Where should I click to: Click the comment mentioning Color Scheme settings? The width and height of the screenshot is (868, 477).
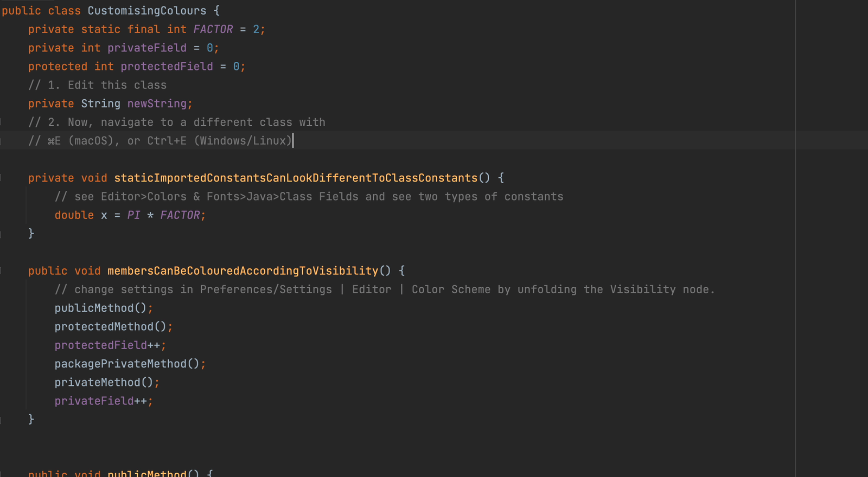[x=384, y=289]
